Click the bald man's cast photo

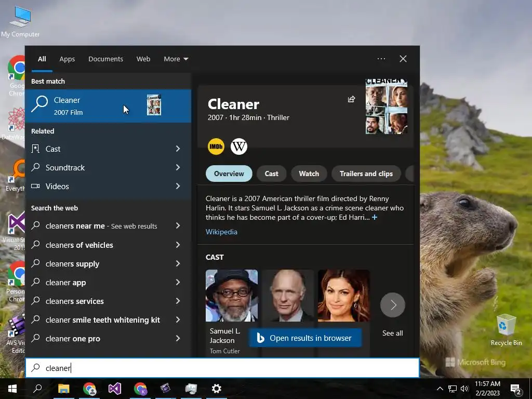pyautogui.click(x=288, y=296)
